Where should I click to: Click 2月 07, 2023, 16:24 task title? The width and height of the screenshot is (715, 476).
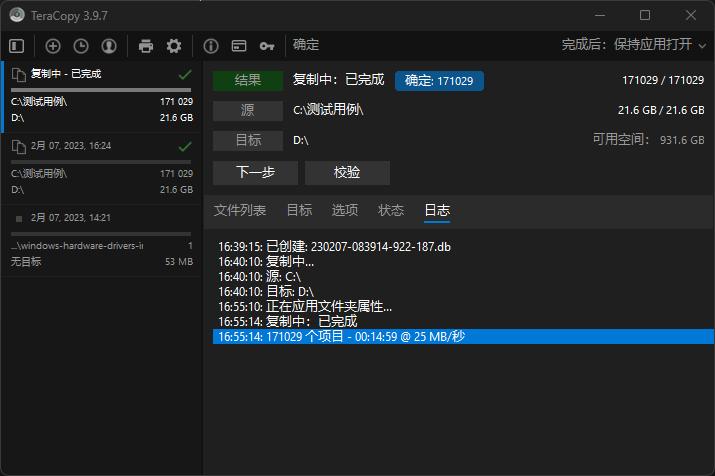[x=71, y=146]
